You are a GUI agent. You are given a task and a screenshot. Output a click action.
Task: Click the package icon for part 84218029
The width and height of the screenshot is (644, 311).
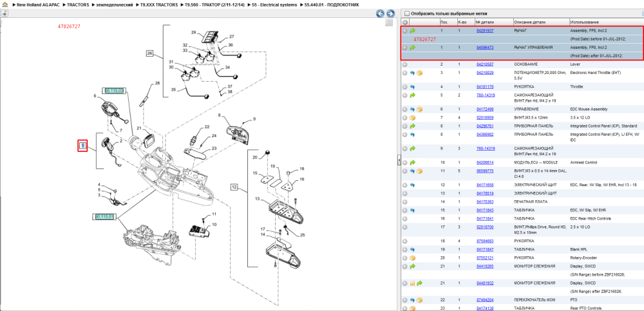point(420,73)
